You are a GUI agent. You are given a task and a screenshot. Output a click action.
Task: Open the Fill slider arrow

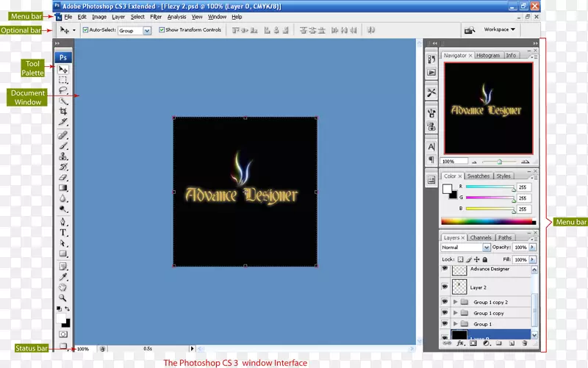[x=532, y=259]
